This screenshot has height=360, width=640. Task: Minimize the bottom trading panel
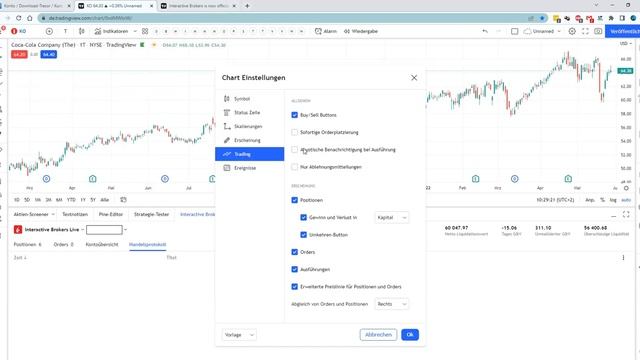pos(613,216)
